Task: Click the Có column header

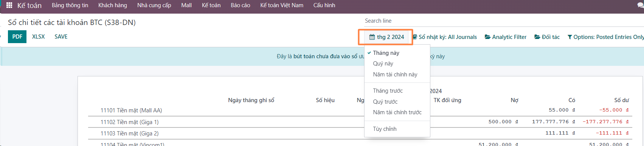Action: coord(572,100)
